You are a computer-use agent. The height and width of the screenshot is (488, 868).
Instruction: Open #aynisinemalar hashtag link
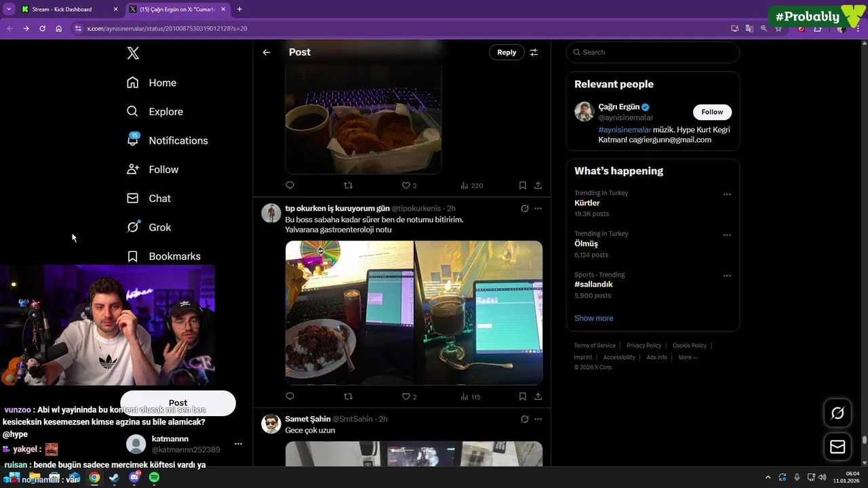[625, 129]
